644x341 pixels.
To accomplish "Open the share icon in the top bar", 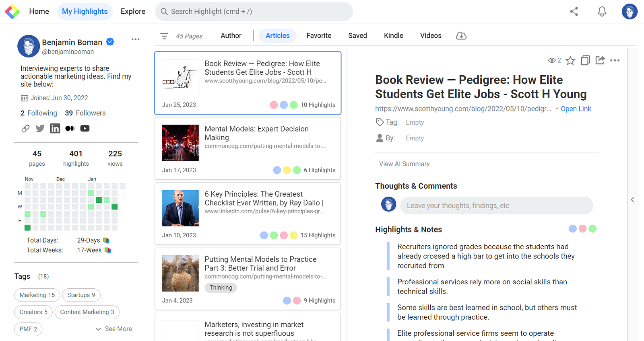I will point(574,12).
